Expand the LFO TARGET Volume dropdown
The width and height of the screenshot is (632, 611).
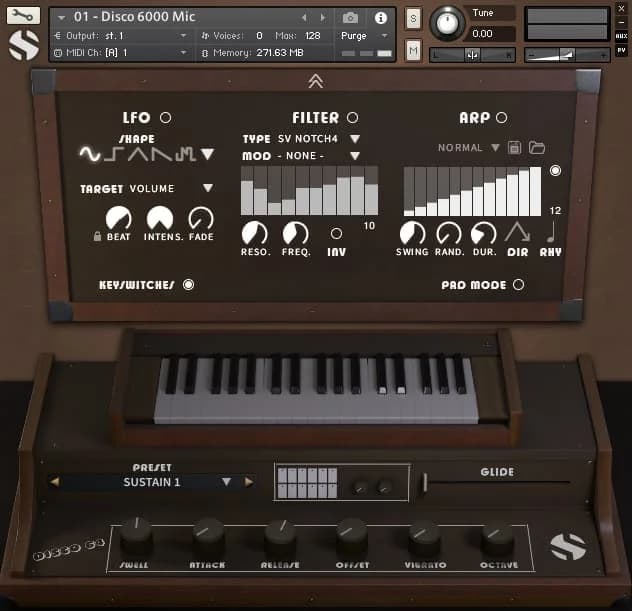click(208, 188)
